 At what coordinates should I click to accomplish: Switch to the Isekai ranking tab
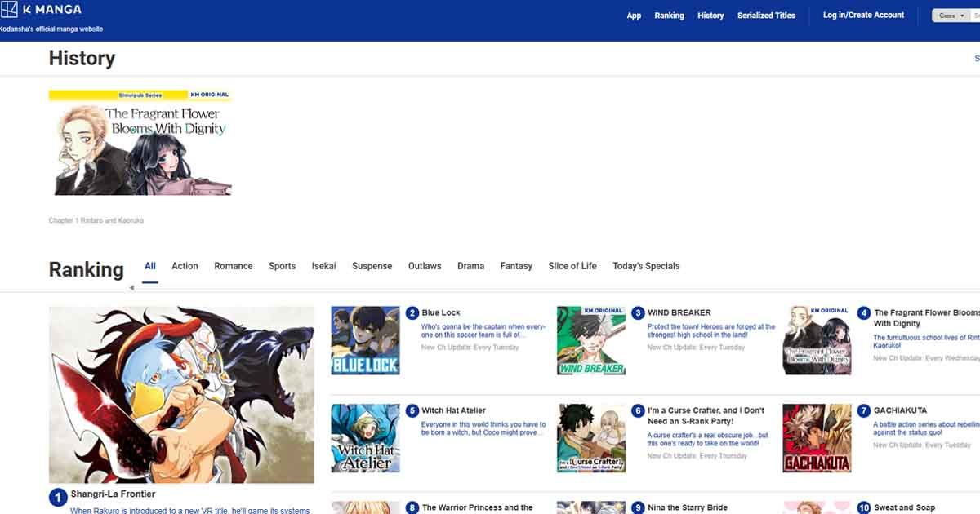[x=323, y=266]
